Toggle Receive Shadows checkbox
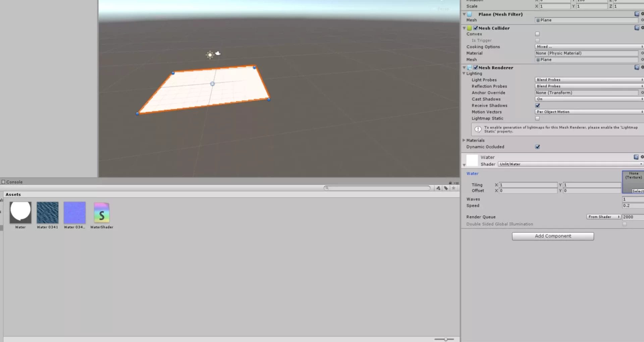The width and height of the screenshot is (644, 342). pyautogui.click(x=537, y=106)
